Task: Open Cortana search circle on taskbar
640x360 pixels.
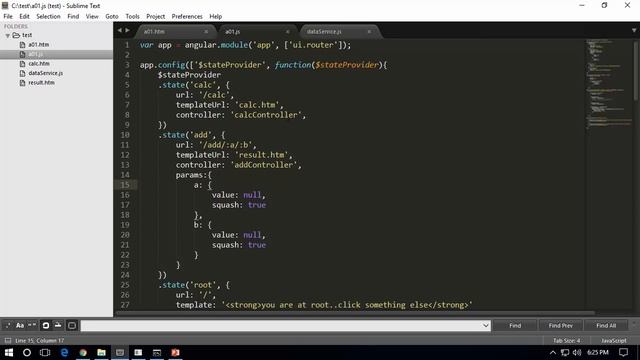Action: pos(27,352)
